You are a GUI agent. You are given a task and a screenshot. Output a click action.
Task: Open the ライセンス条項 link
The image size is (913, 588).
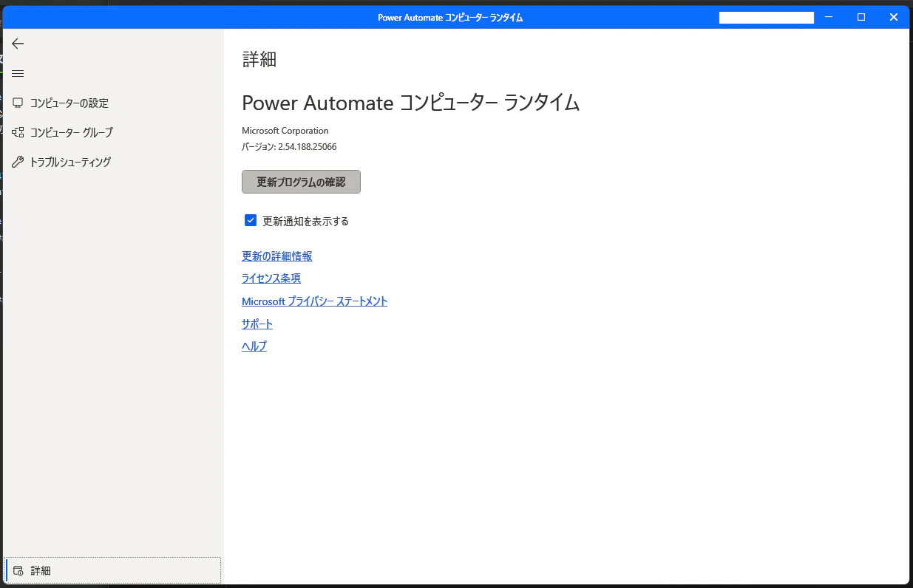coord(271,278)
